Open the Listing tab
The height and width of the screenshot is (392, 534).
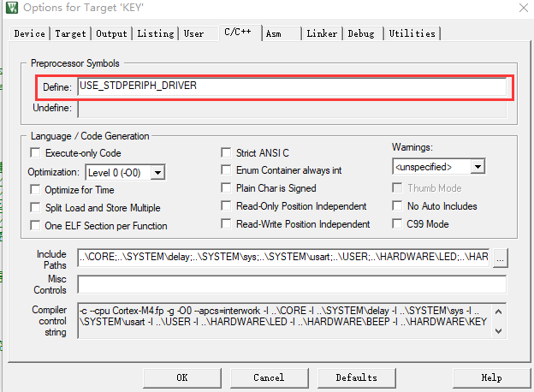tap(156, 33)
